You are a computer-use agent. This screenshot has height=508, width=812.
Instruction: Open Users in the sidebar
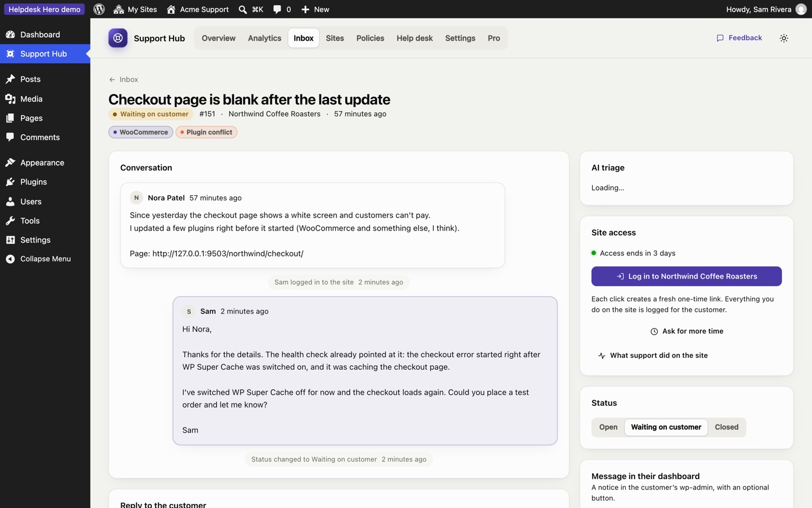coord(45,201)
